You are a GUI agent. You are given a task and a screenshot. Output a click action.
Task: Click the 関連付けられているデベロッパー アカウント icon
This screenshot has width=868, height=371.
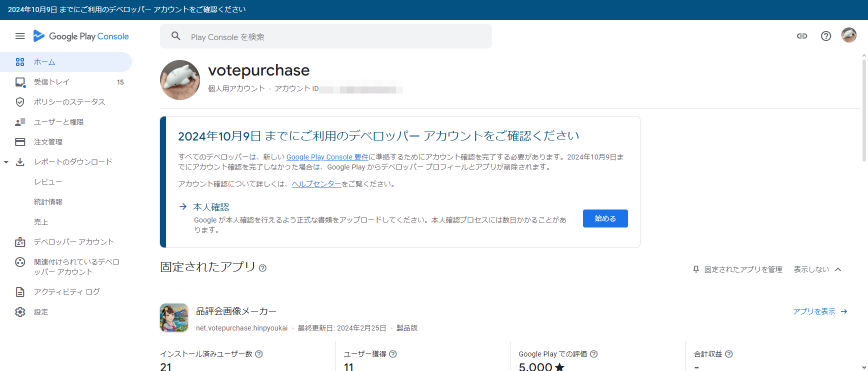[x=20, y=262]
